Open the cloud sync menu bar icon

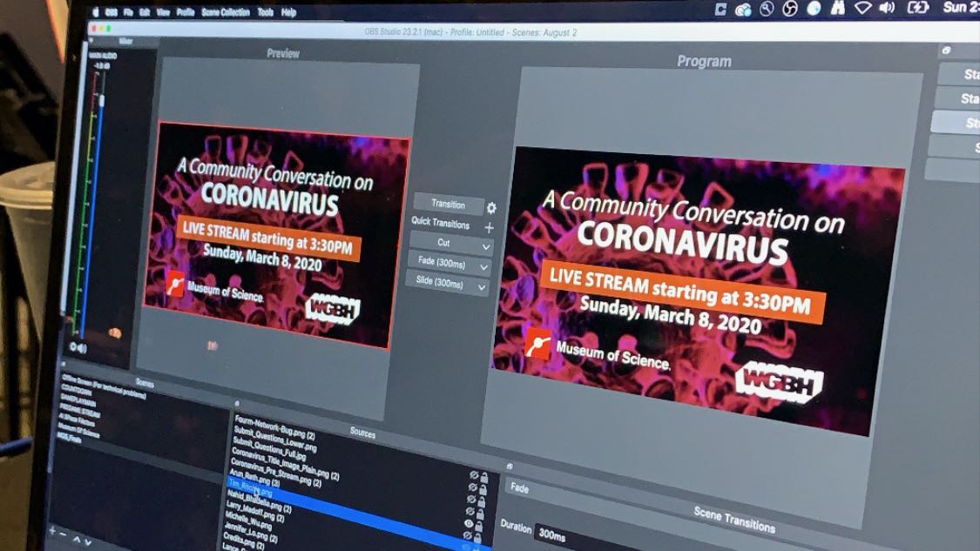coord(743,10)
